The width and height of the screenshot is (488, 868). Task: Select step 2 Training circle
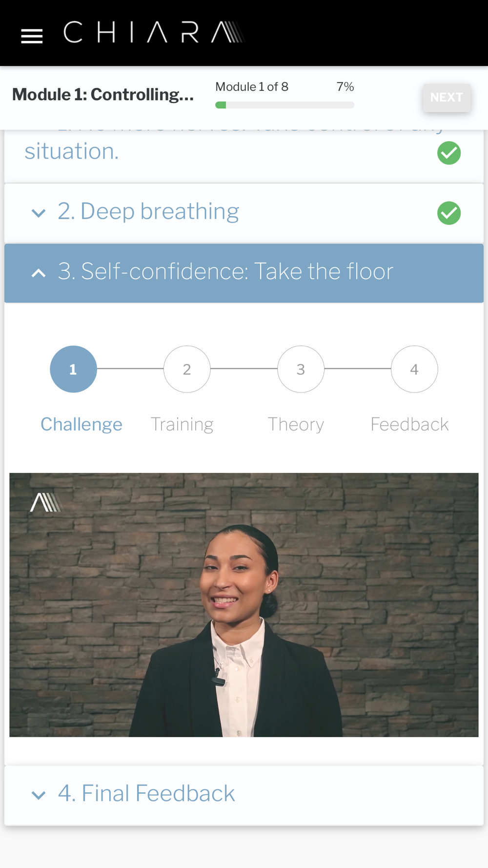[x=187, y=369]
